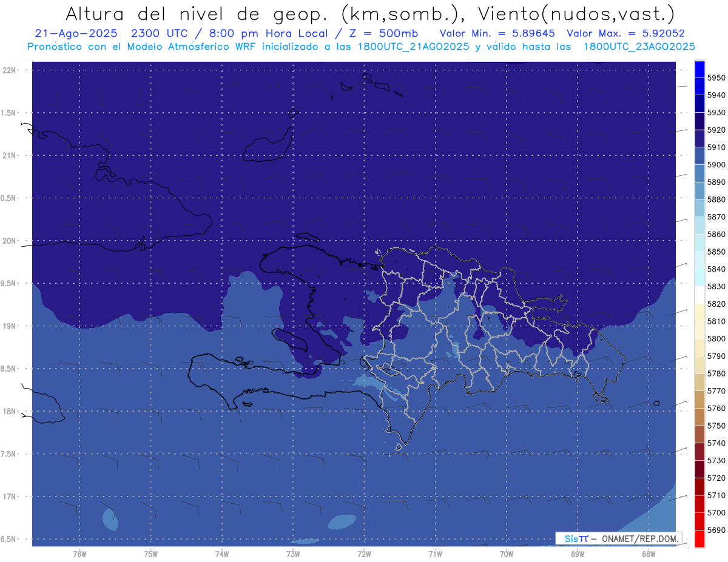This screenshot has height=562, width=728.
Task: Click the colorbar label '5730'
Action: click(715, 460)
